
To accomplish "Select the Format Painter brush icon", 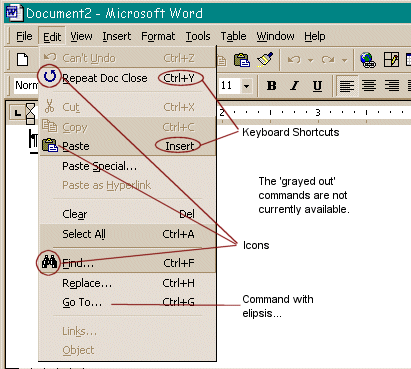I will [265, 59].
